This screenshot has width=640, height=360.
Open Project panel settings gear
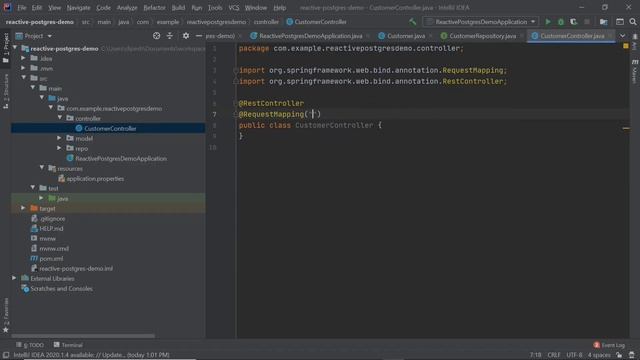186,36
